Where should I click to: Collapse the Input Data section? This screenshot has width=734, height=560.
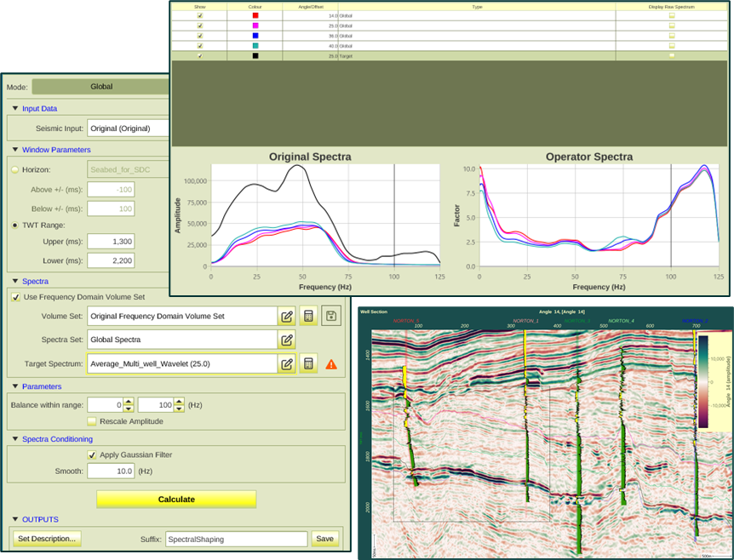14,108
